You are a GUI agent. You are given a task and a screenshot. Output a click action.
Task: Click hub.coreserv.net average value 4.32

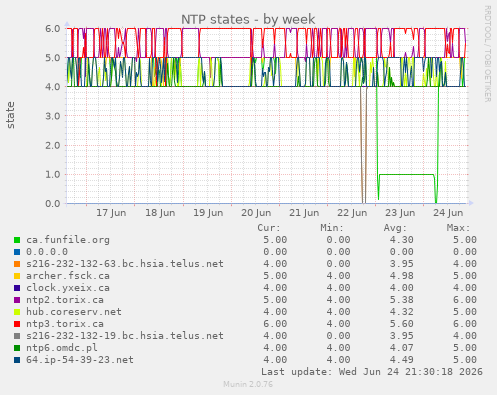401,312
